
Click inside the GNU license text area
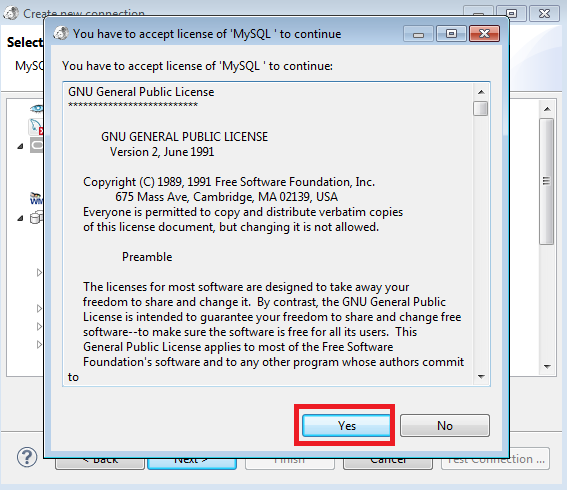[x=268, y=234]
